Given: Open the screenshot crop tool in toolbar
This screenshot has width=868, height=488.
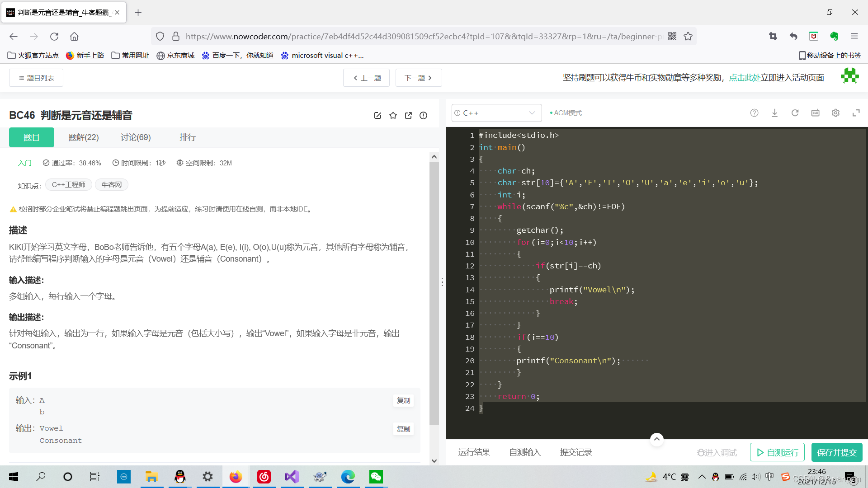Looking at the screenshot, I should [773, 37].
